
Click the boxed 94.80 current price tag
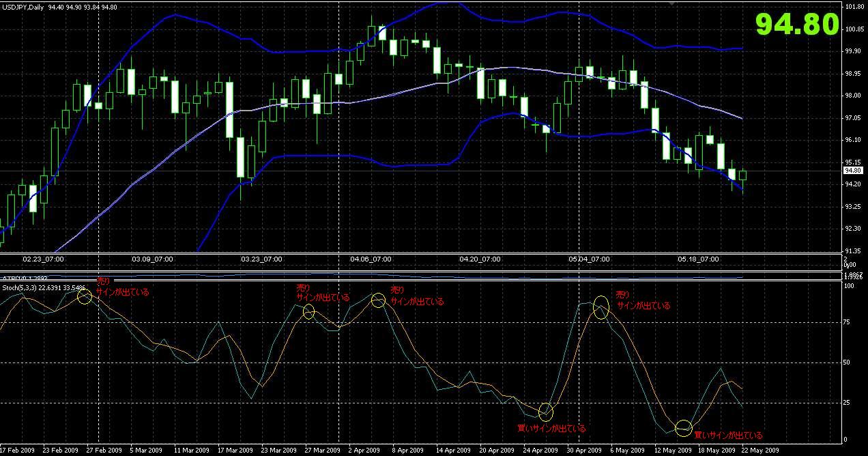tap(853, 171)
